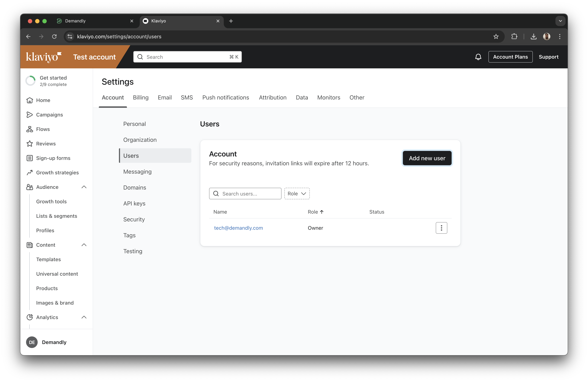Click the Klaviyo logo in the header

coord(43,57)
